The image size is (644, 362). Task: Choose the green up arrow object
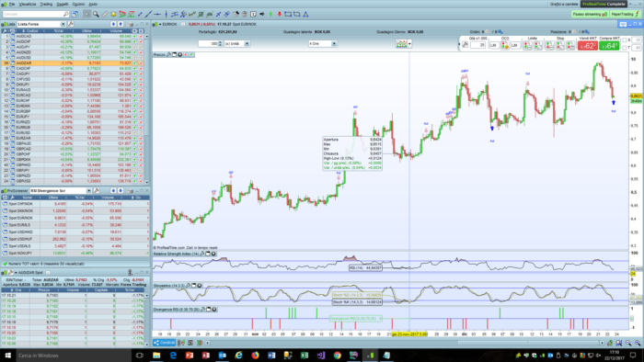click(x=270, y=14)
